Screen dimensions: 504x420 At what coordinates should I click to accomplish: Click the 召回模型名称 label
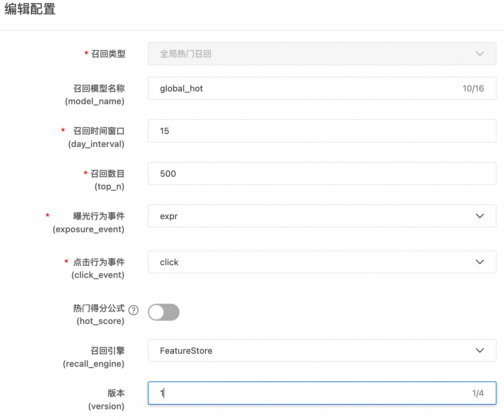coord(99,89)
